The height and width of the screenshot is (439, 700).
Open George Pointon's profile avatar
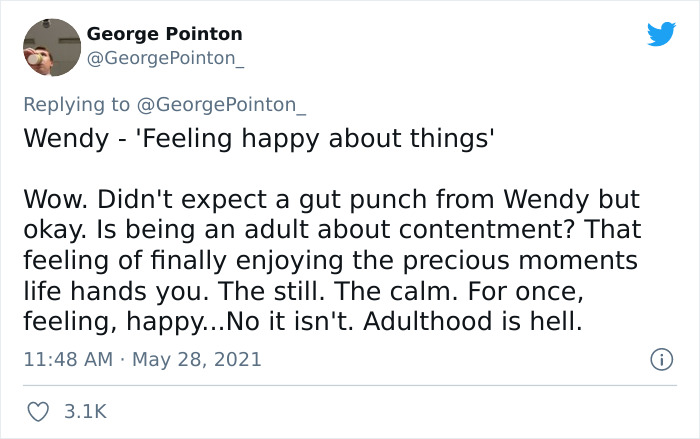coord(50,47)
